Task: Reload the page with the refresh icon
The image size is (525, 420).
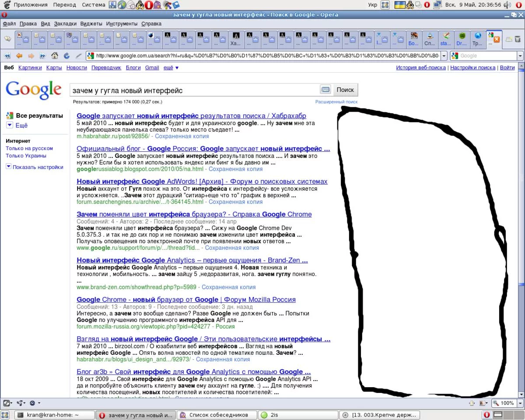Action: (x=66, y=56)
